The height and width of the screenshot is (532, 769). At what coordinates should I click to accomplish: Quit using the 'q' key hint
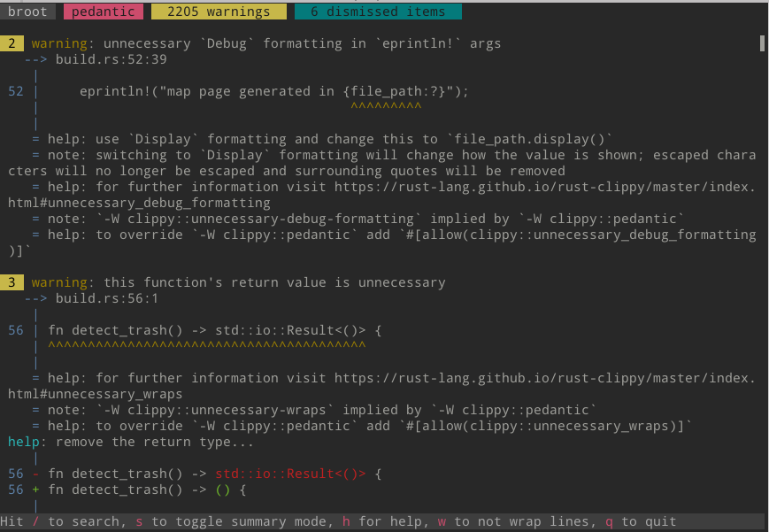(x=609, y=521)
